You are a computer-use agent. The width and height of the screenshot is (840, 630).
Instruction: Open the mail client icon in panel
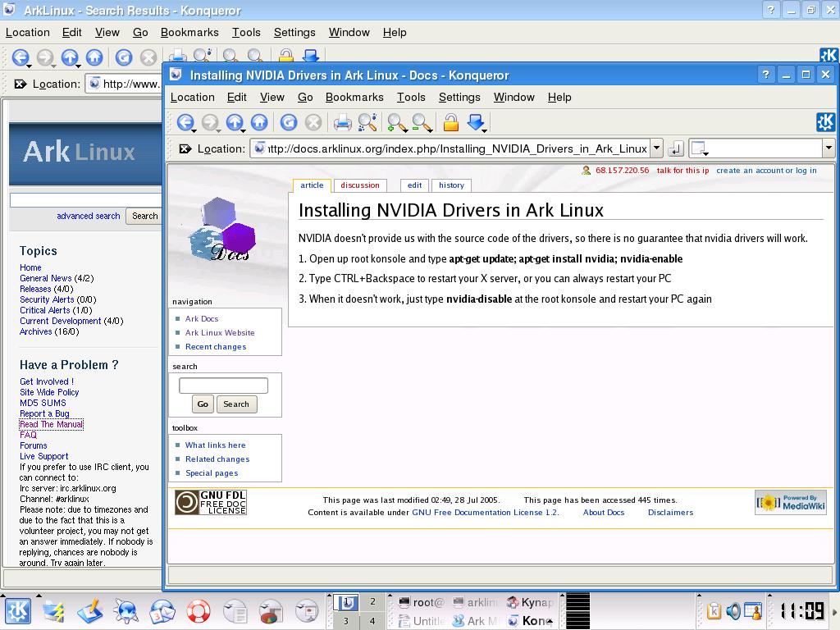[162, 611]
